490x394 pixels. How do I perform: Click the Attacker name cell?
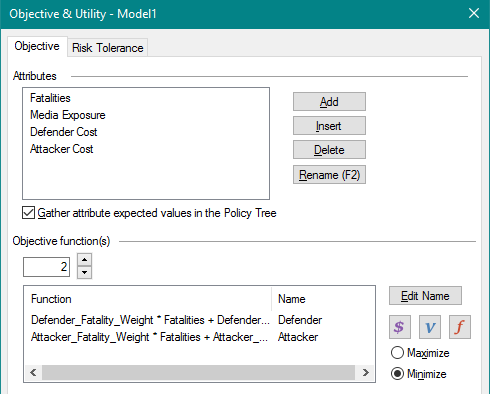(x=298, y=337)
